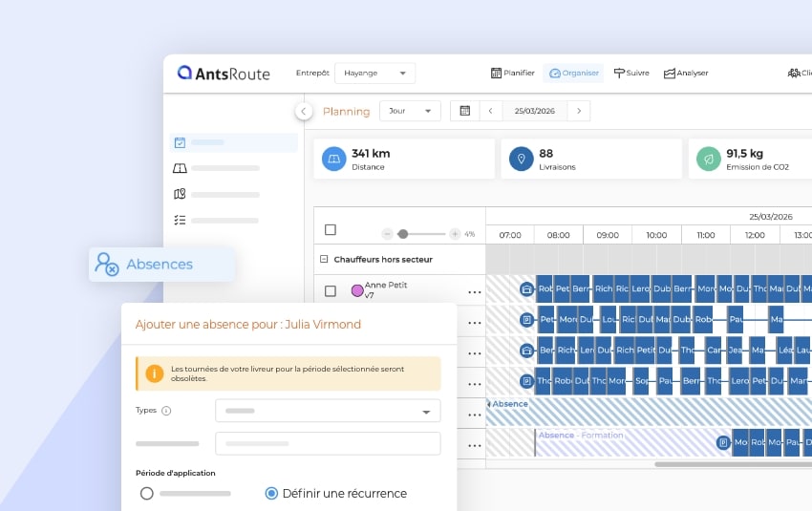Open the Entrepôt Hayange dropdown

click(x=376, y=73)
